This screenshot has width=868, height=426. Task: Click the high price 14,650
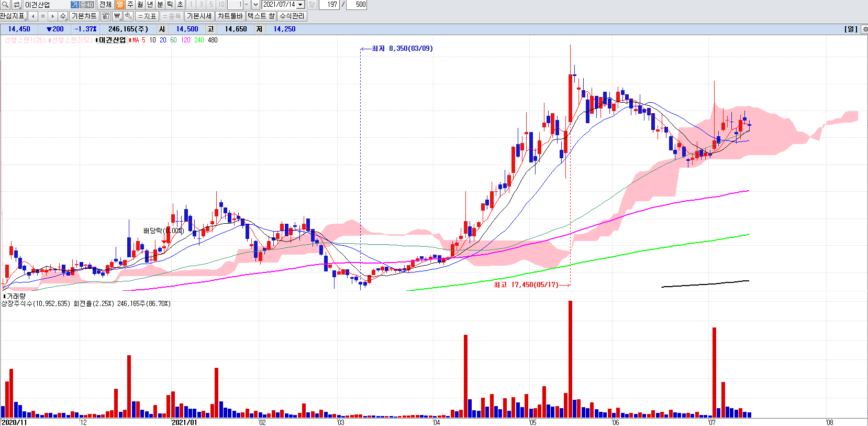click(x=236, y=29)
